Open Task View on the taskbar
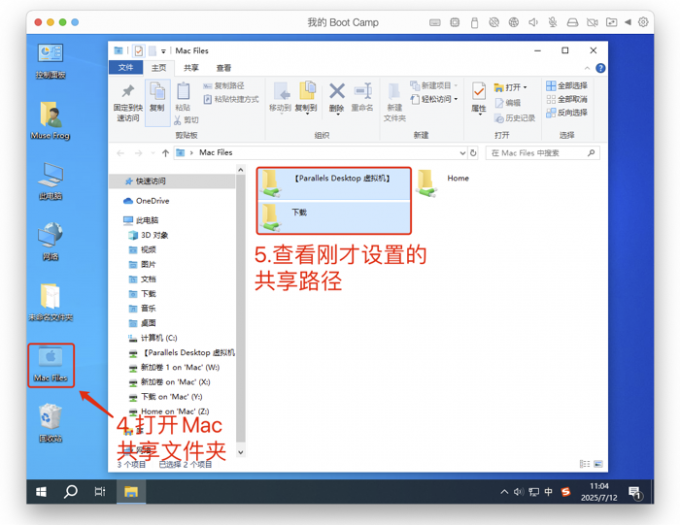Image resolution: width=680 pixels, height=525 pixels. (x=100, y=492)
